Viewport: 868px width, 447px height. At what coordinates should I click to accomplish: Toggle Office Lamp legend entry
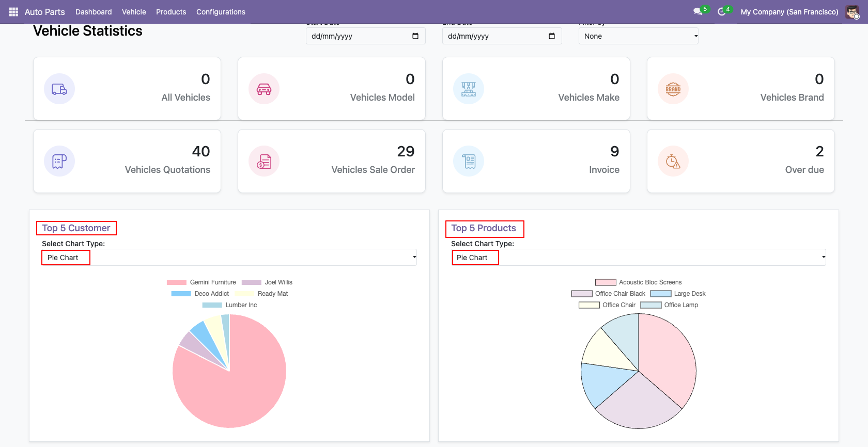click(x=670, y=305)
